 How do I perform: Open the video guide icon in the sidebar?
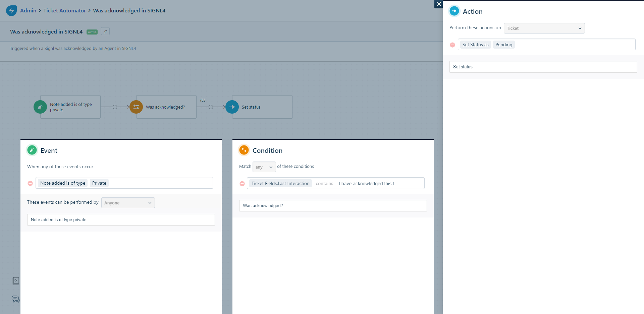(x=15, y=281)
